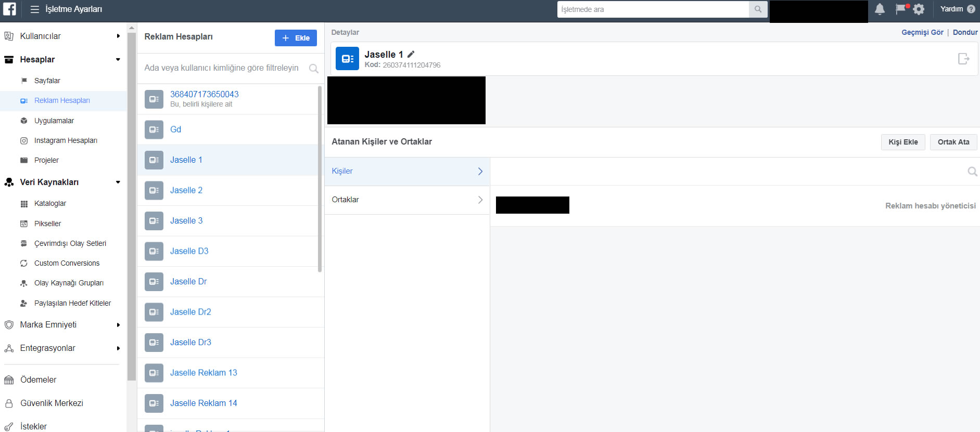Viewport: 980px width, 432px height.
Task: Click the sidebar vertical scrollbar
Action: pyautogui.click(x=132, y=208)
